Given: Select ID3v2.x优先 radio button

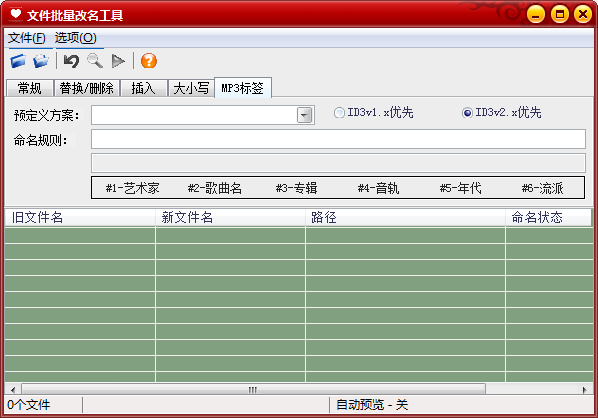Looking at the screenshot, I should pyautogui.click(x=467, y=113).
